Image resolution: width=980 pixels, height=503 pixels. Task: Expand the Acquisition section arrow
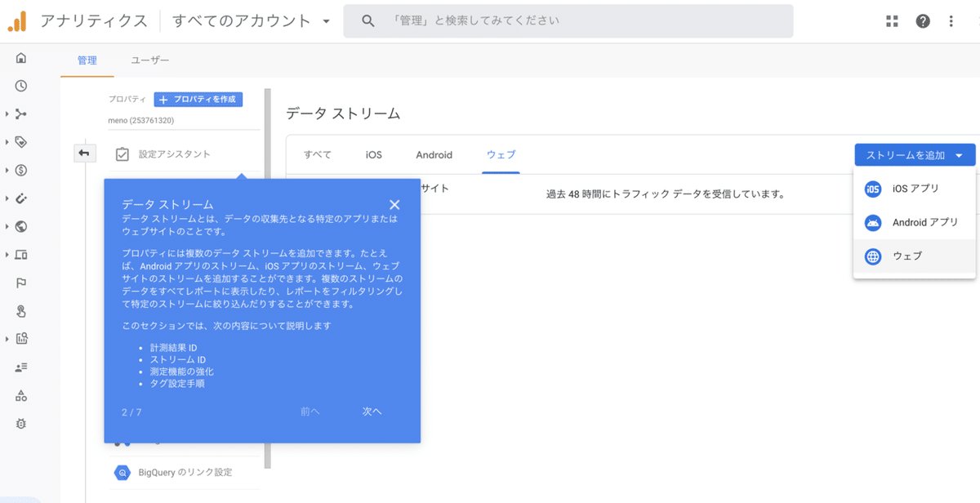coord(7,114)
